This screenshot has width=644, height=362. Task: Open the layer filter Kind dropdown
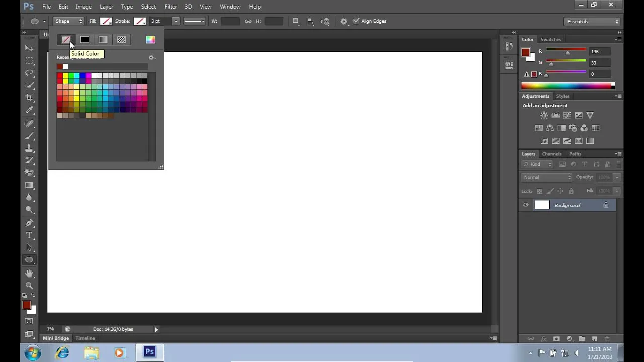point(537,164)
